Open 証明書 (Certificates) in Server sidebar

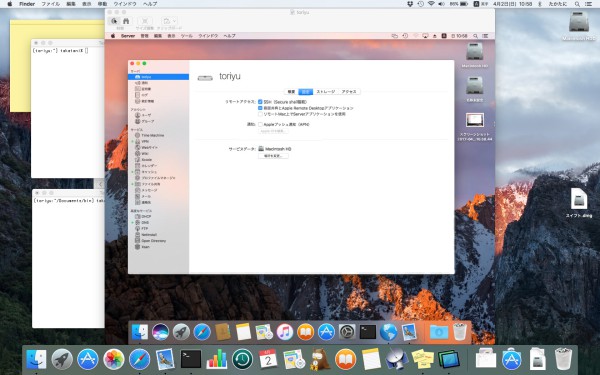click(x=158, y=89)
